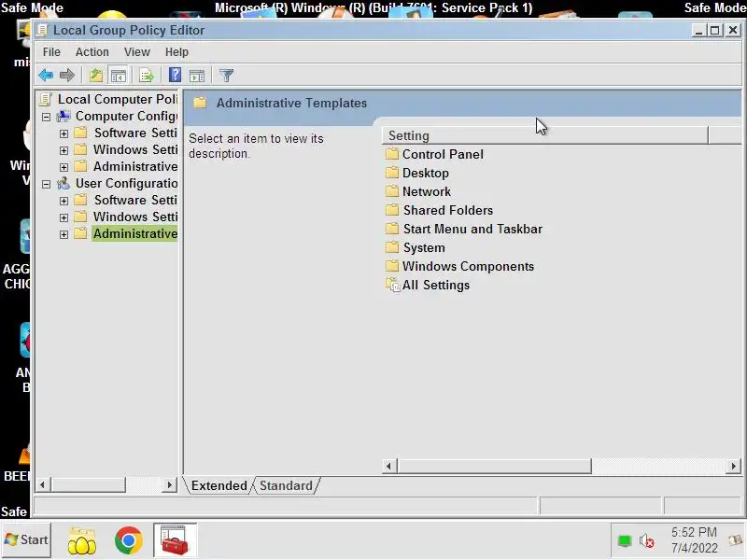The height and width of the screenshot is (560, 747).
Task: Click the settings list scroll right arrow
Action: 733,466
